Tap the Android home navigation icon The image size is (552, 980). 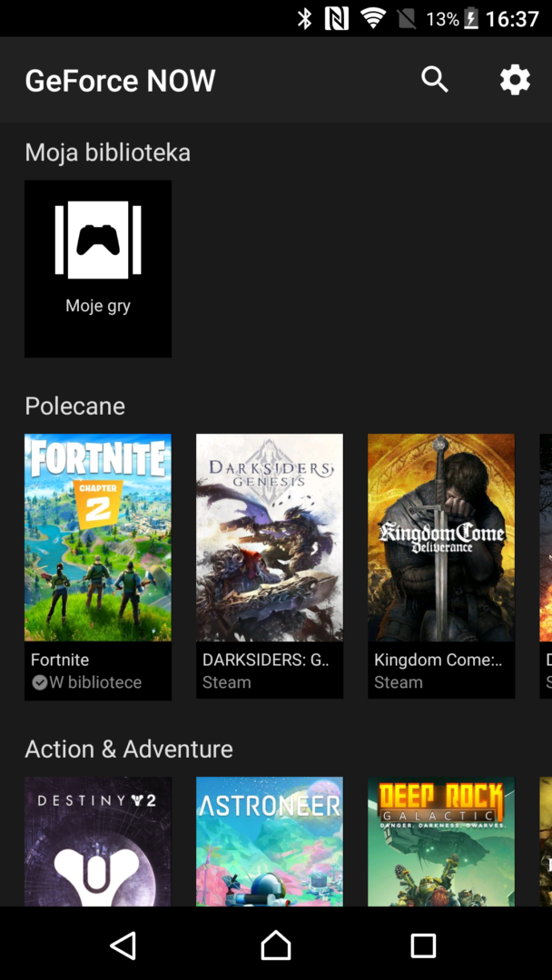pyautogui.click(x=276, y=946)
